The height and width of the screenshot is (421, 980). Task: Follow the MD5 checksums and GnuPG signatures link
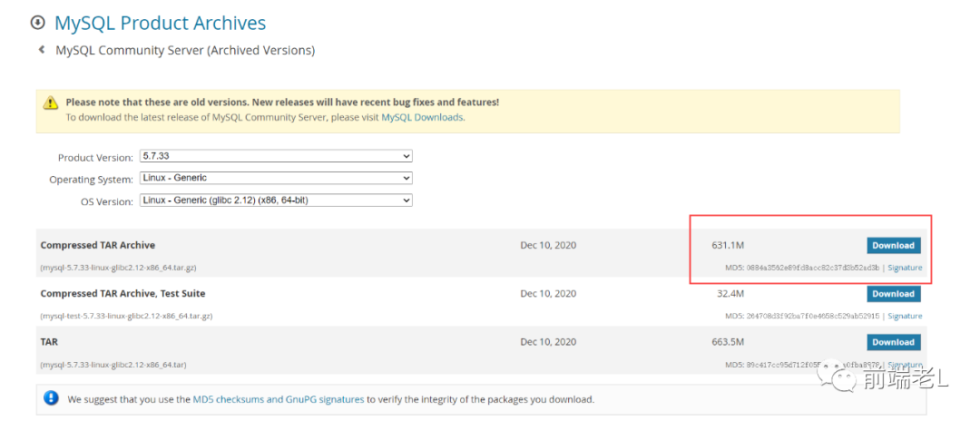(279, 399)
